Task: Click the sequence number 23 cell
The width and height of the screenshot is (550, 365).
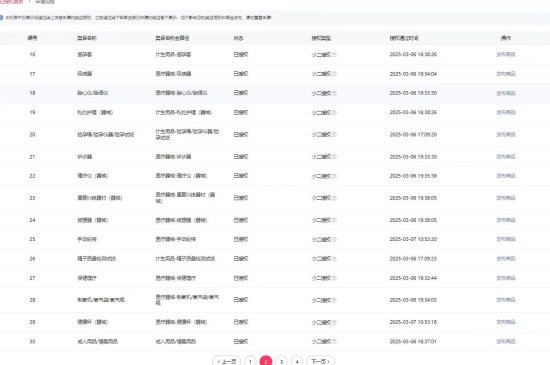Action: click(32, 198)
